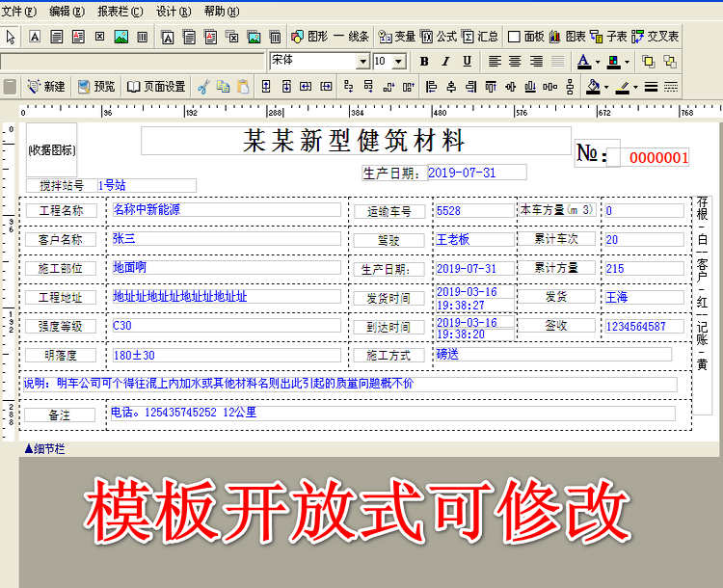Toggle Underline formatting
The height and width of the screenshot is (588, 723).
(467, 62)
